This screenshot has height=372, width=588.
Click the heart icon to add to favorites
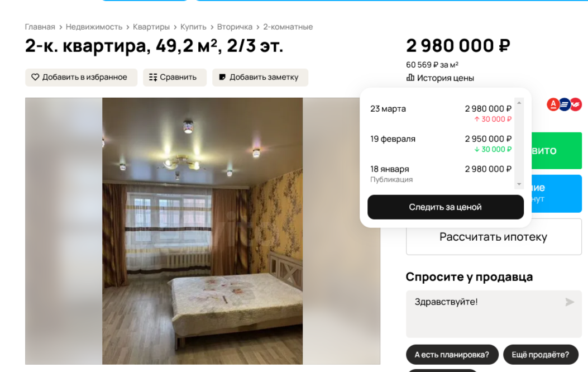(x=35, y=77)
